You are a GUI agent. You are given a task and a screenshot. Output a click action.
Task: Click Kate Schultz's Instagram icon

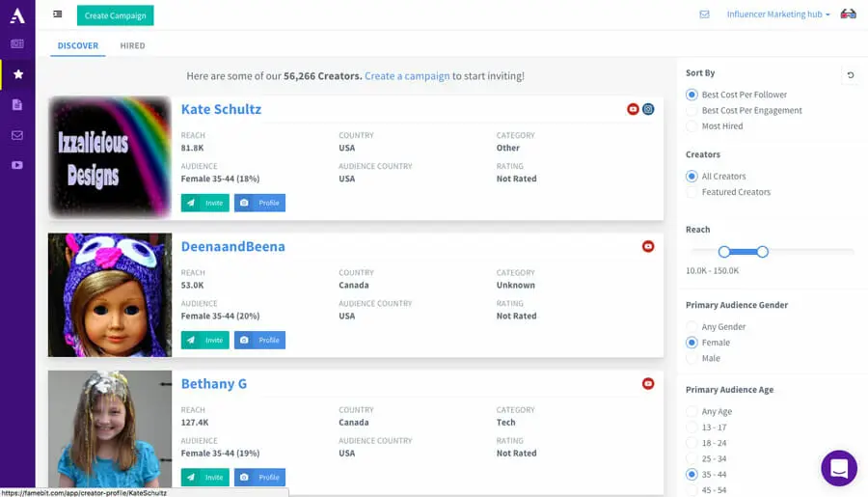click(x=648, y=109)
